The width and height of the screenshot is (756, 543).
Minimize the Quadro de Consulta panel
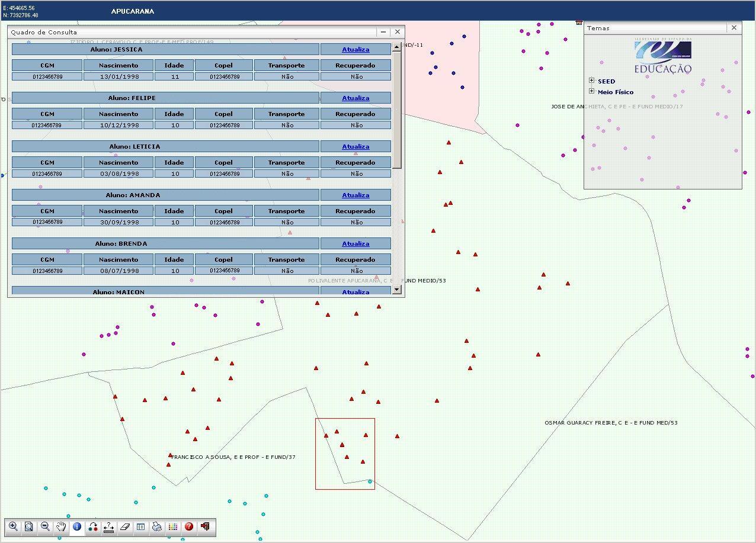click(383, 32)
